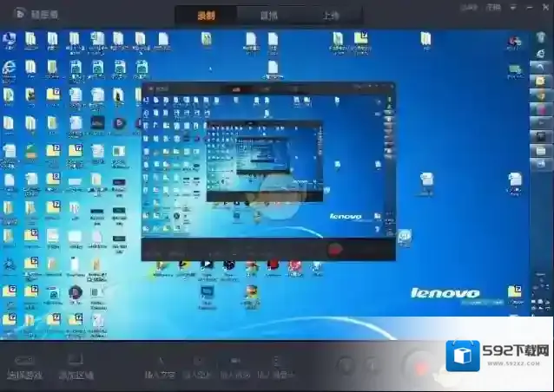The width and height of the screenshot is (554, 392).
Task: Click the lenovo logo on the wallpaper
Action: (445, 294)
